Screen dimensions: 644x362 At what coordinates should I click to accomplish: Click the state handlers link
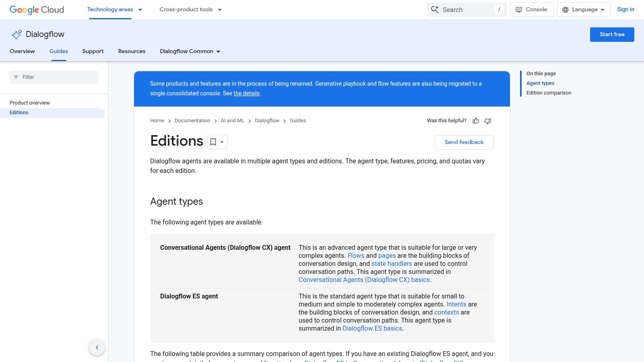click(x=392, y=264)
